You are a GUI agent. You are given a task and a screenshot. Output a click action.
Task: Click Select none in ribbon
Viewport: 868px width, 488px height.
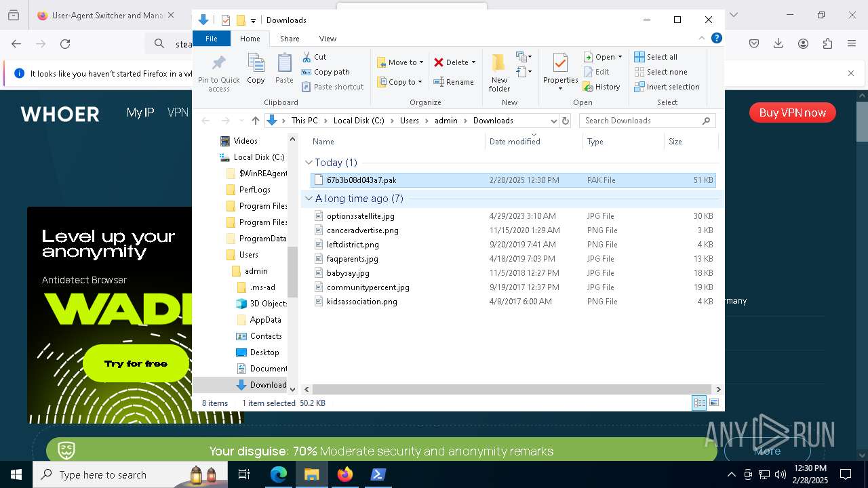(x=660, y=72)
